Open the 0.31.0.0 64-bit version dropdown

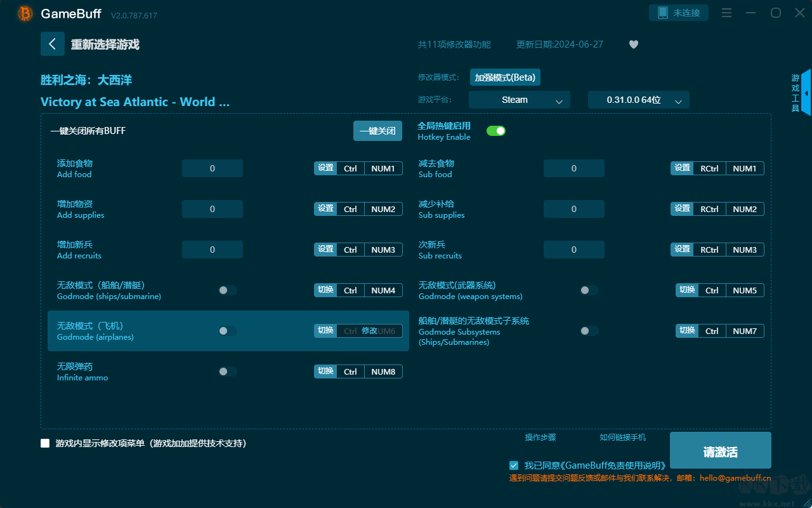pyautogui.click(x=638, y=100)
